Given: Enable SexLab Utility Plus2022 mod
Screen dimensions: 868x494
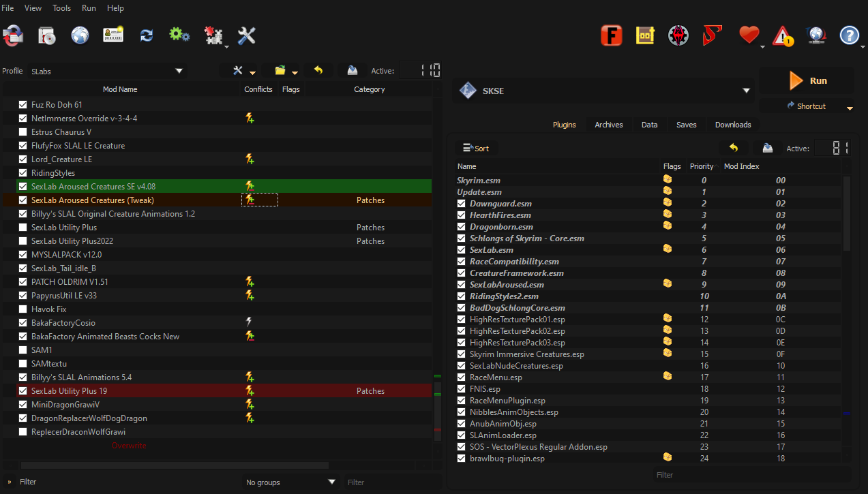Looking at the screenshot, I should 23,241.
